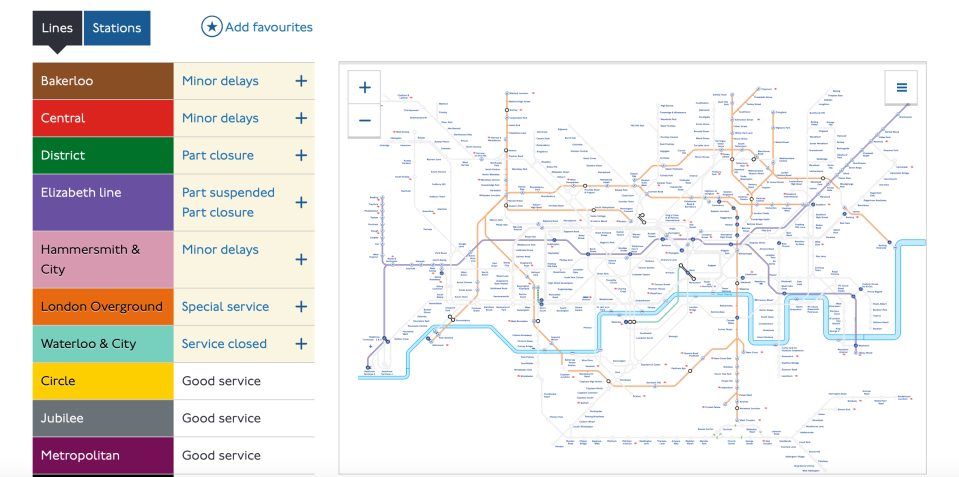The width and height of the screenshot is (959, 477).
Task: Zoom out on the tube map
Action: click(365, 121)
